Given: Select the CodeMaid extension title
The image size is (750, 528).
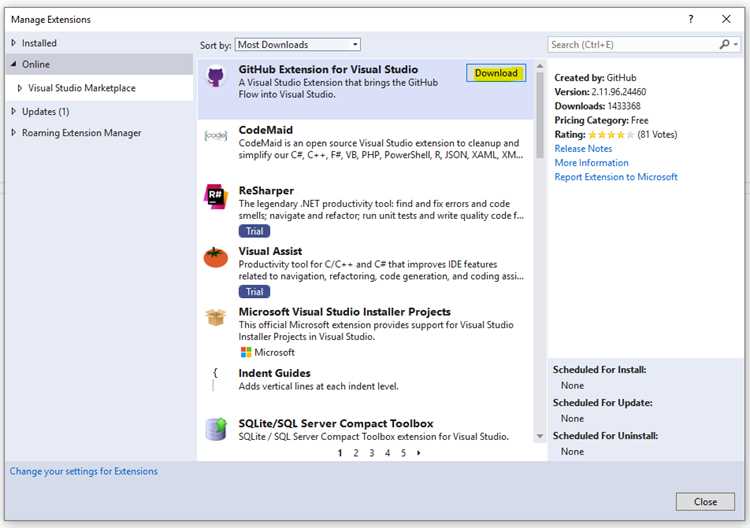Looking at the screenshot, I should (x=265, y=130).
